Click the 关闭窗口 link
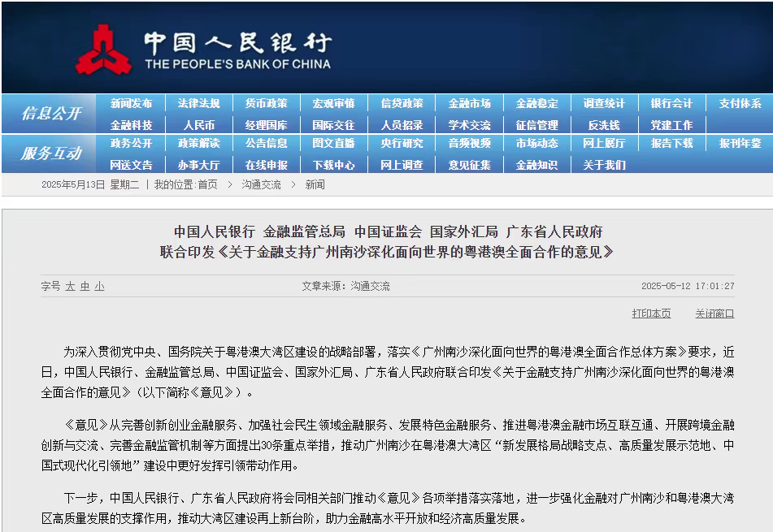The height and width of the screenshot is (532, 773). [714, 314]
